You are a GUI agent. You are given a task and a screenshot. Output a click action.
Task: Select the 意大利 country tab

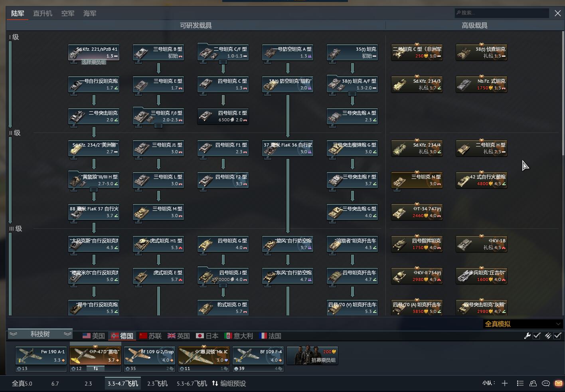239,336
